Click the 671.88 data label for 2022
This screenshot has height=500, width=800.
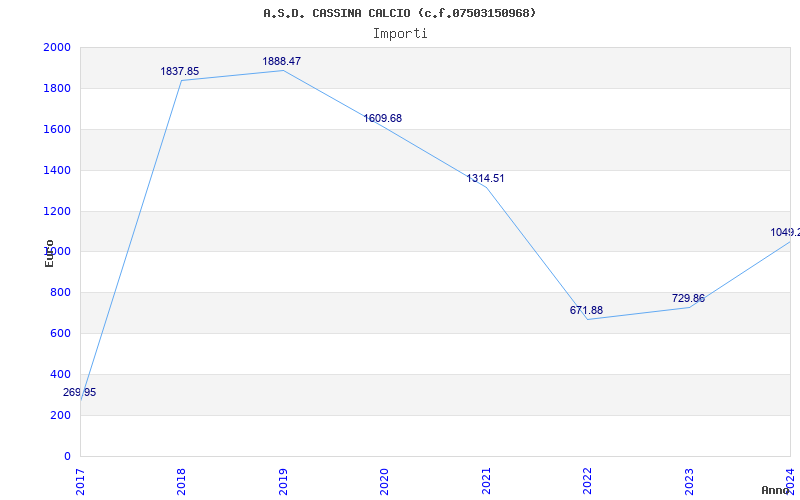(x=586, y=310)
